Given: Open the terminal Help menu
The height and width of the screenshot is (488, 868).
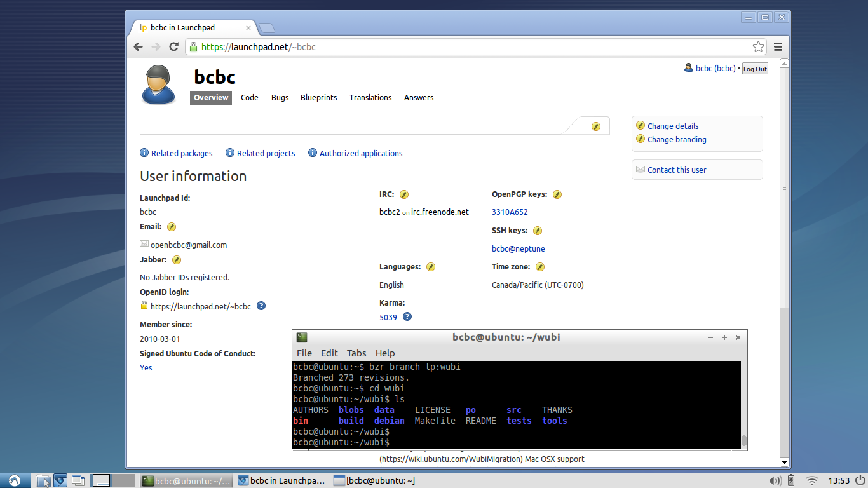Looking at the screenshot, I should (x=385, y=353).
